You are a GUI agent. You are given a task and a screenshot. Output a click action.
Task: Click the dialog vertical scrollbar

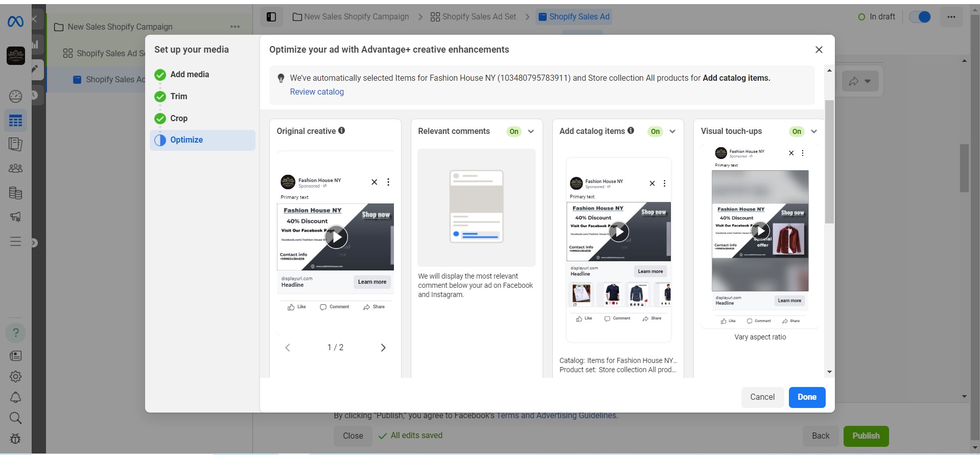(x=829, y=162)
